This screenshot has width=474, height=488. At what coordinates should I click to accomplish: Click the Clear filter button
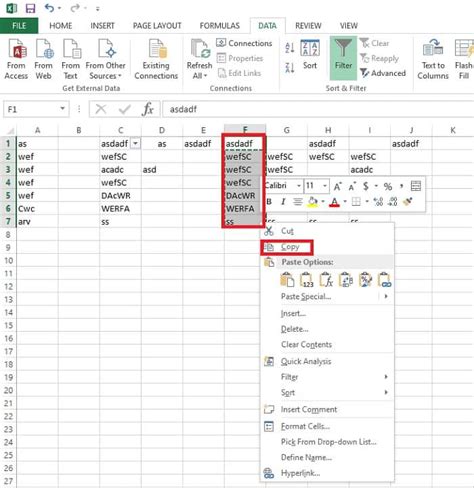[x=375, y=43]
